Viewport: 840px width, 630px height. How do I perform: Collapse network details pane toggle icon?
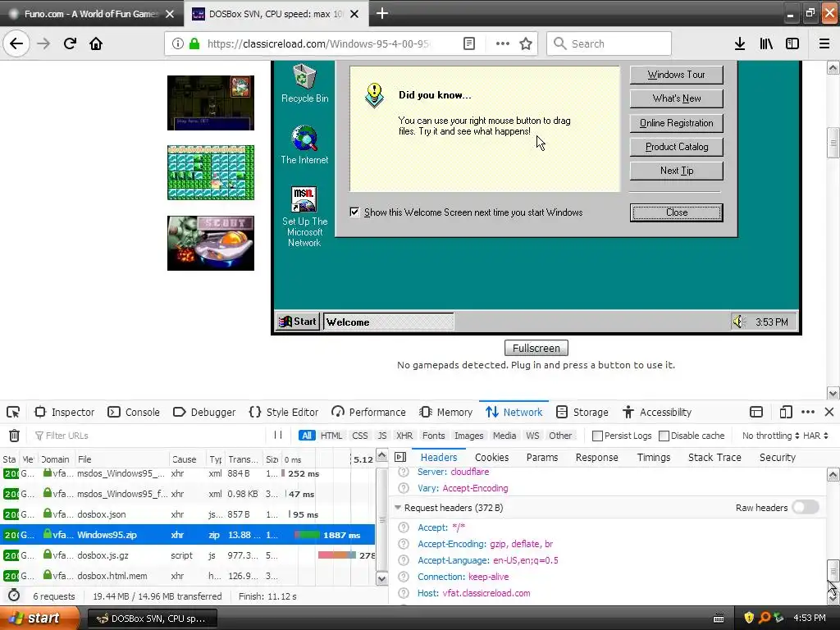click(400, 457)
